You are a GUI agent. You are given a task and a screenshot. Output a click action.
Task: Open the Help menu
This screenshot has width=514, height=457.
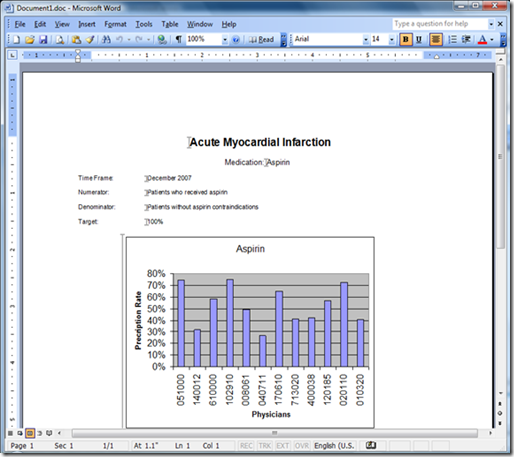coord(229,24)
